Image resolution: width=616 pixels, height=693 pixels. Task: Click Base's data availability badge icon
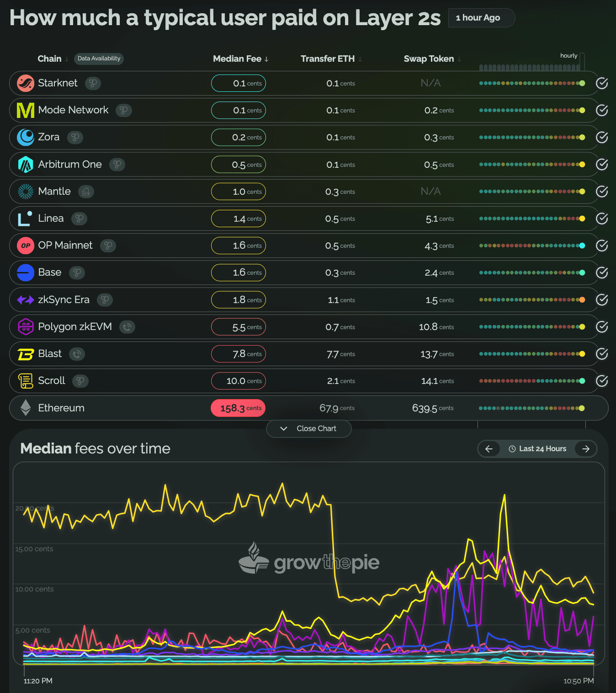[x=77, y=272]
